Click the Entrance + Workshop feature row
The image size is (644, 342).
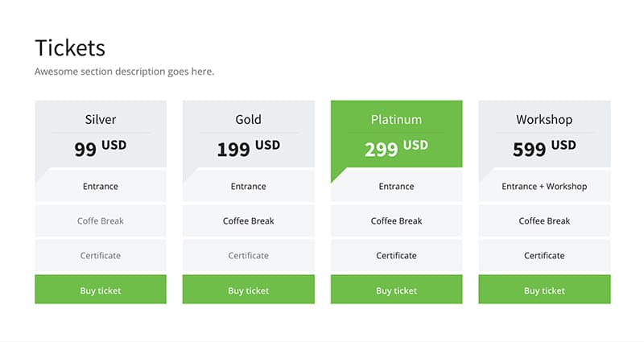tap(544, 187)
